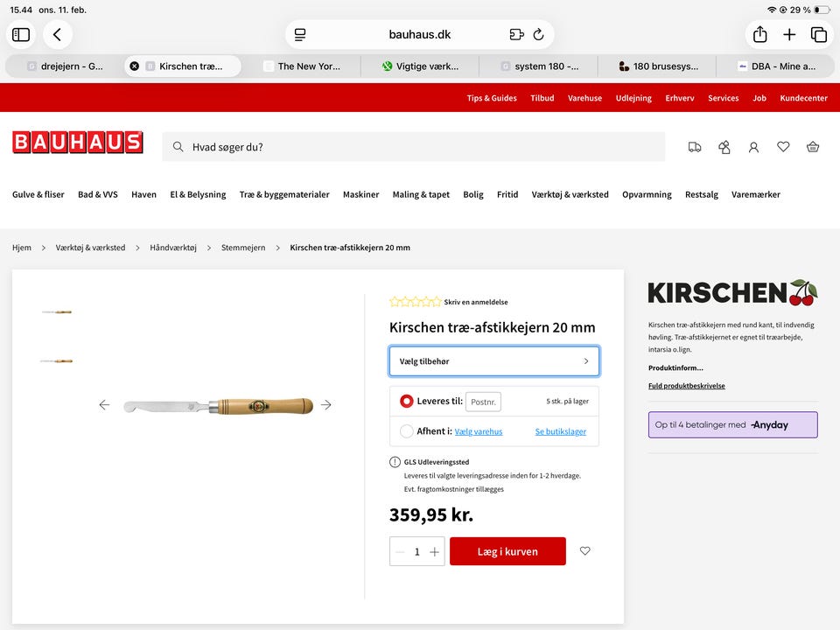The image size is (840, 630).
Task: Select the second product thumbnail
Action: pyautogui.click(x=56, y=361)
